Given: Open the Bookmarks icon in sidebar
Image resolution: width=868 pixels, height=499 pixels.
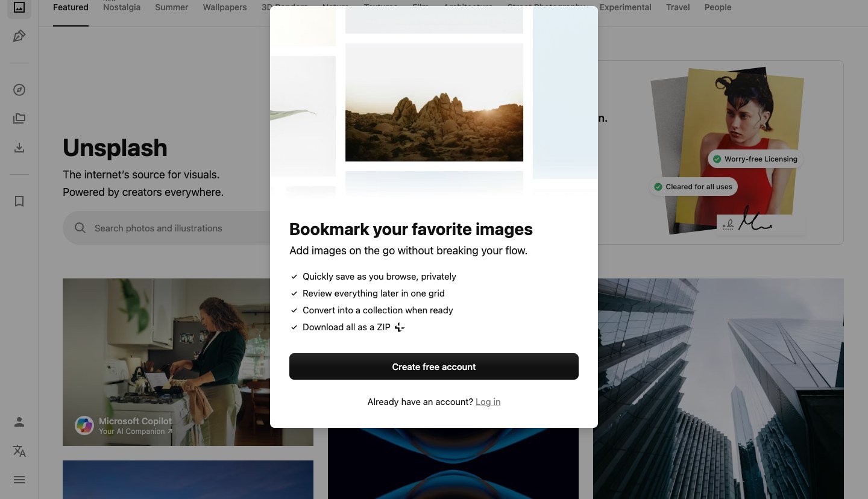Looking at the screenshot, I should coord(19,201).
